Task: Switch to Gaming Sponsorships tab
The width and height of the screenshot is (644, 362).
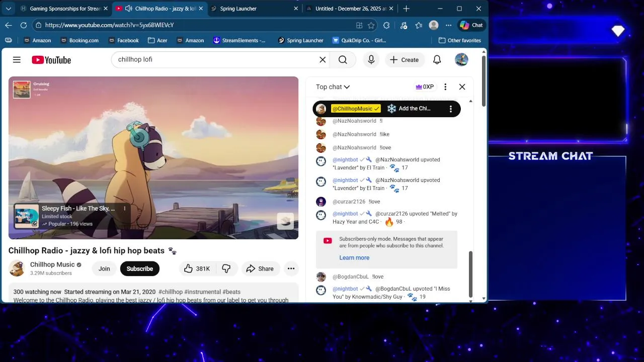Action: tap(64, 9)
